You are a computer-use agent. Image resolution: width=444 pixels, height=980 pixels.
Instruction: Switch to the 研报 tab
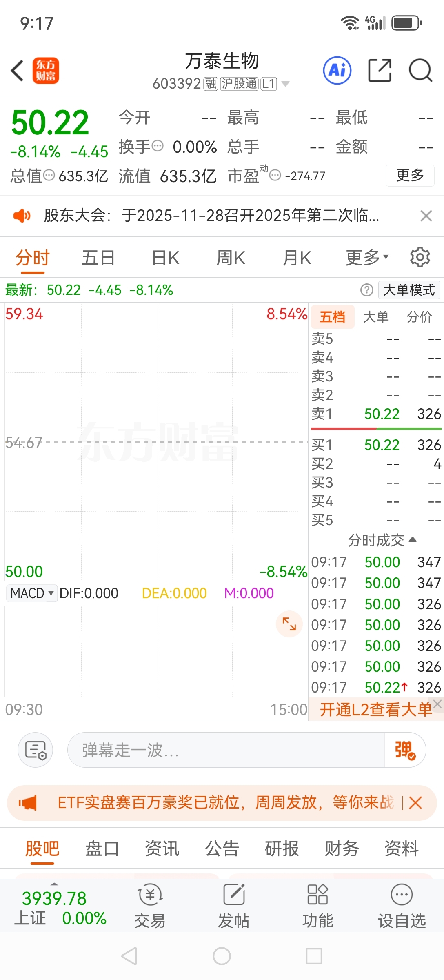coord(282,849)
